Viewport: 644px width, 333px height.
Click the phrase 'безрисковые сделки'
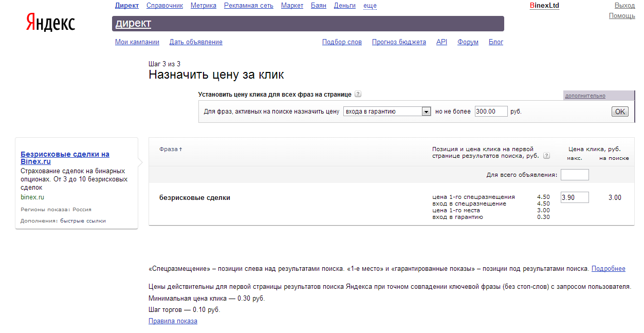pos(195,197)
